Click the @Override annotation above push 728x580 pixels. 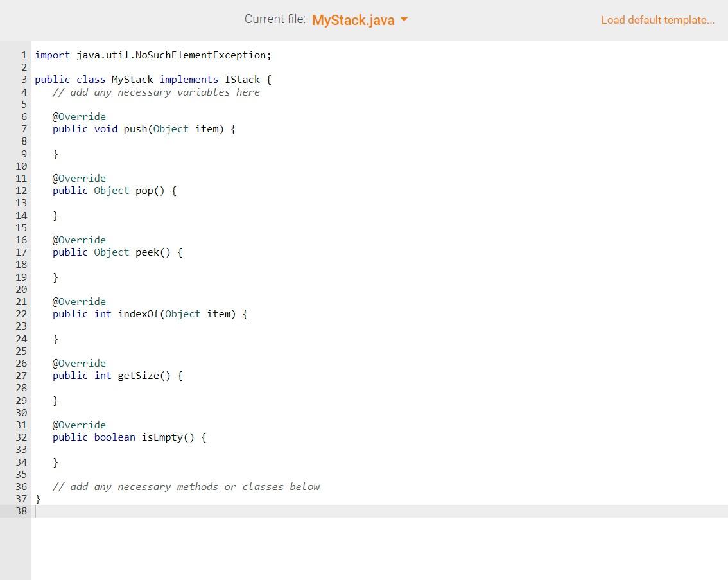79,116
